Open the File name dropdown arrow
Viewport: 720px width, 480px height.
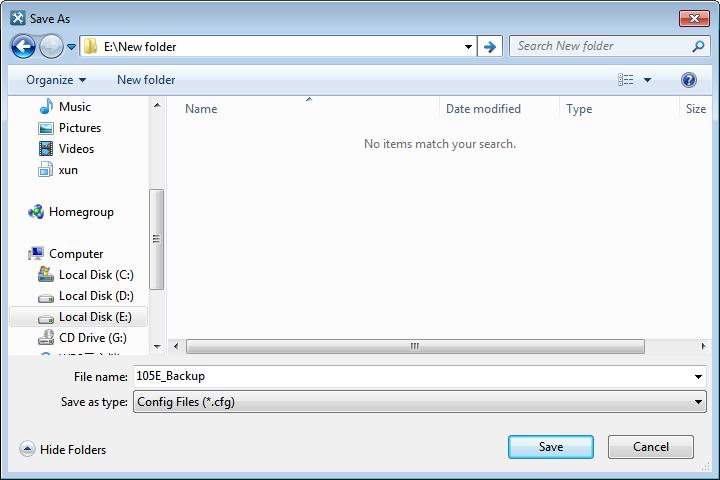[698, 377]
